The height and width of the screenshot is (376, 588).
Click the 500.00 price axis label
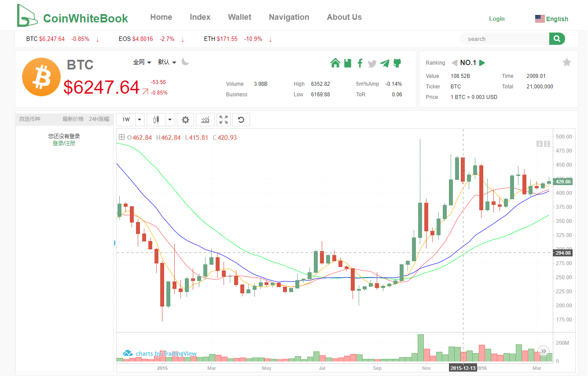[x=564, y=137]
